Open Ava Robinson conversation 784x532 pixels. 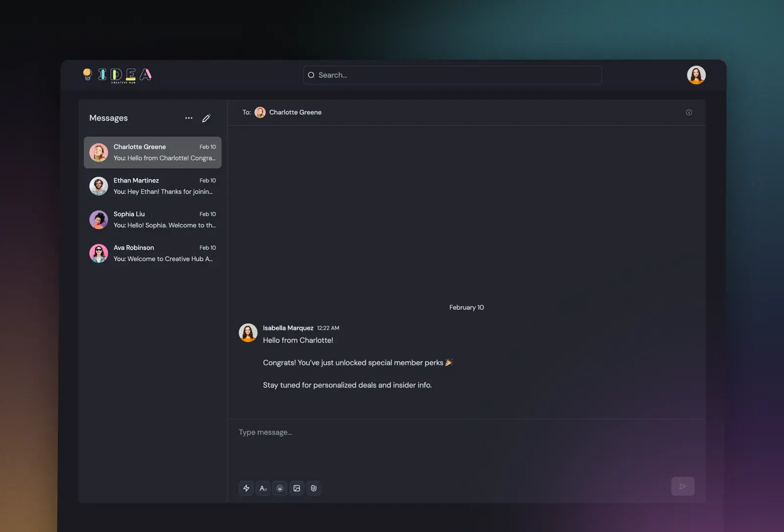[152, 253]
